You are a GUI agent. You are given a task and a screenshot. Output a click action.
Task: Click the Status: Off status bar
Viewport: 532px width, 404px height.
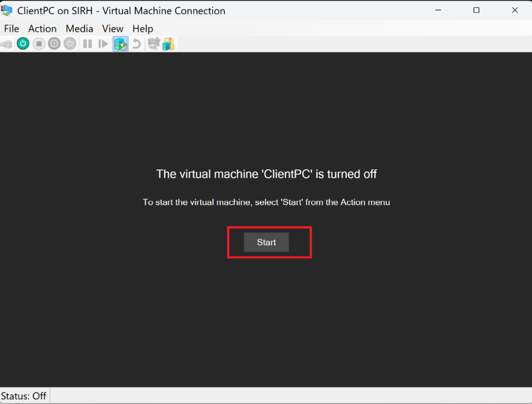pos(24,396)
